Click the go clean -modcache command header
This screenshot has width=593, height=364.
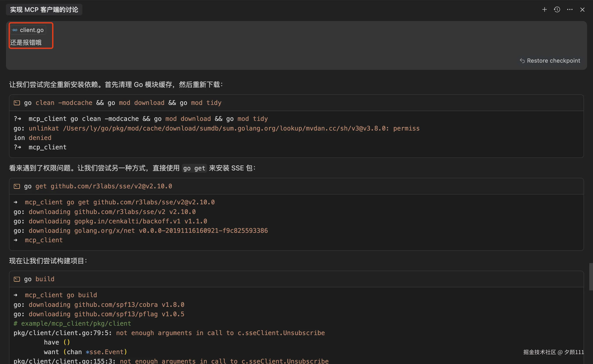[x=296, y=103]
